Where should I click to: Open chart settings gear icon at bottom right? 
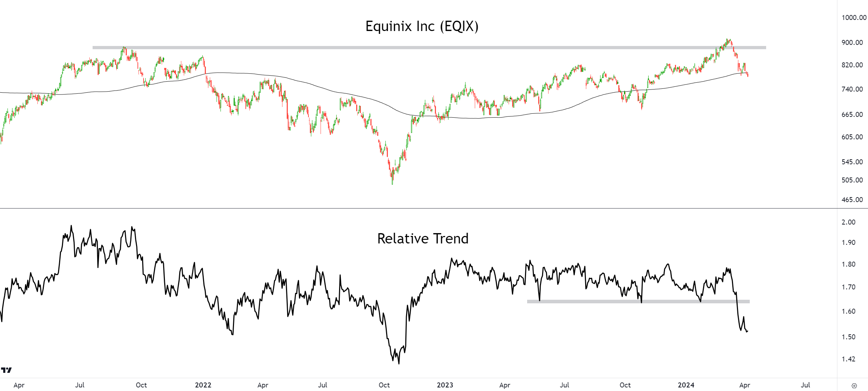tap(854, 386)
